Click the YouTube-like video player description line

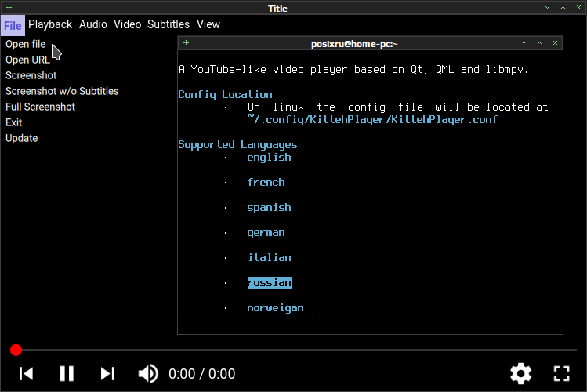(x=353, y=69)
